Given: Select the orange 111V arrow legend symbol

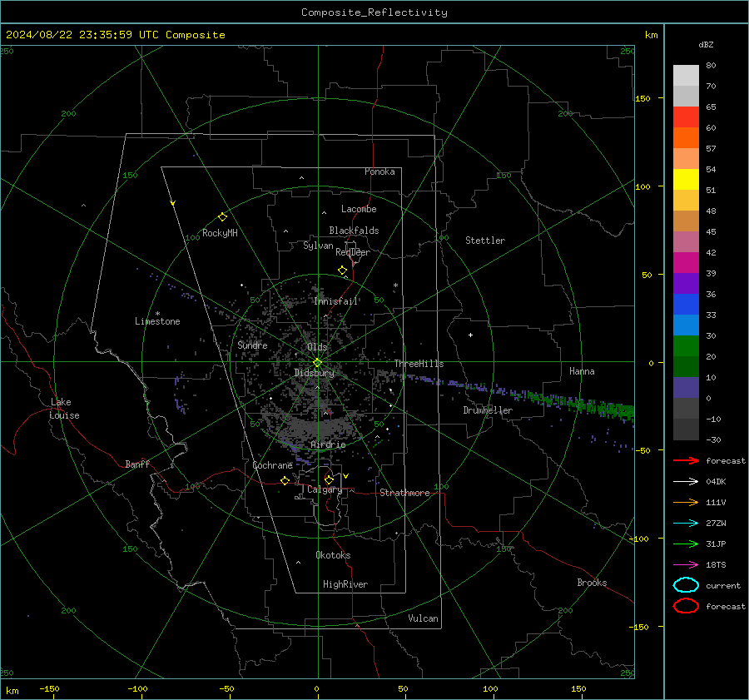Looking at the screenshot, I should pyautogui.click(x=686, y=502).
